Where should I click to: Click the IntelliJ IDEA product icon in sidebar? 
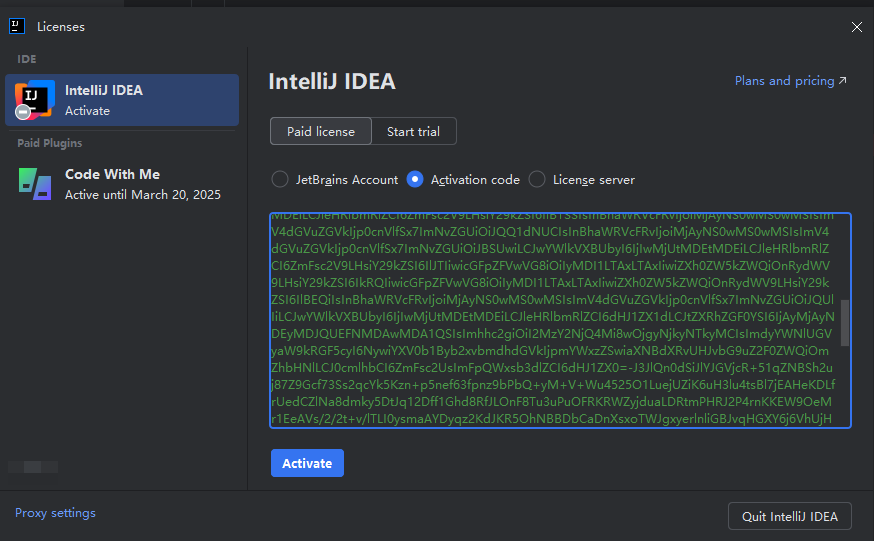[x=35, y=99]
